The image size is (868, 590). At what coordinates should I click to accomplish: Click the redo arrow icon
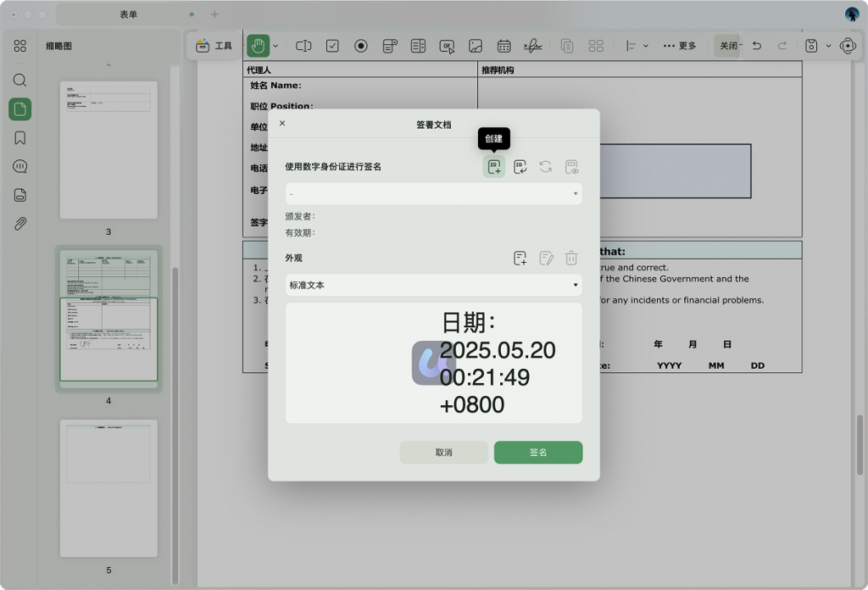click(x=782, y=46)
